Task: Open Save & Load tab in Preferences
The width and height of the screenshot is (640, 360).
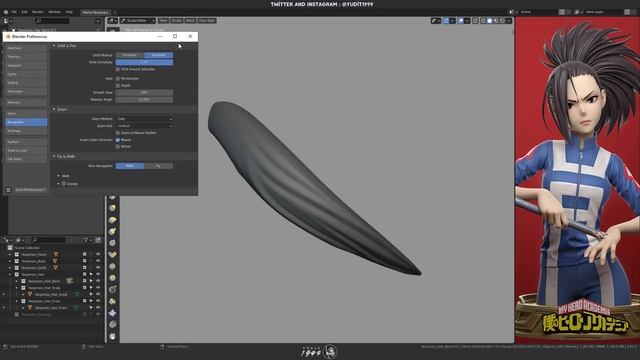Action: click(26, 151)
